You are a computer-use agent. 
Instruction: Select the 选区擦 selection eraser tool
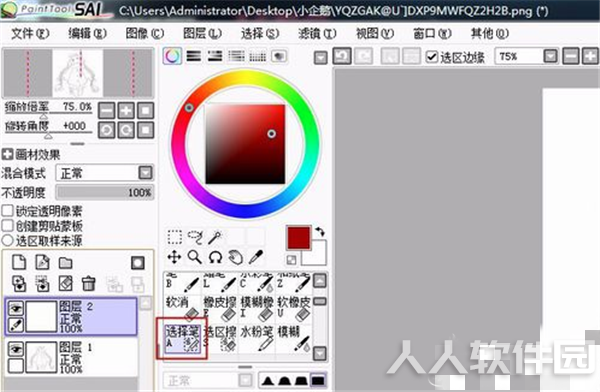pyautogui.click(x=220, y=339)
